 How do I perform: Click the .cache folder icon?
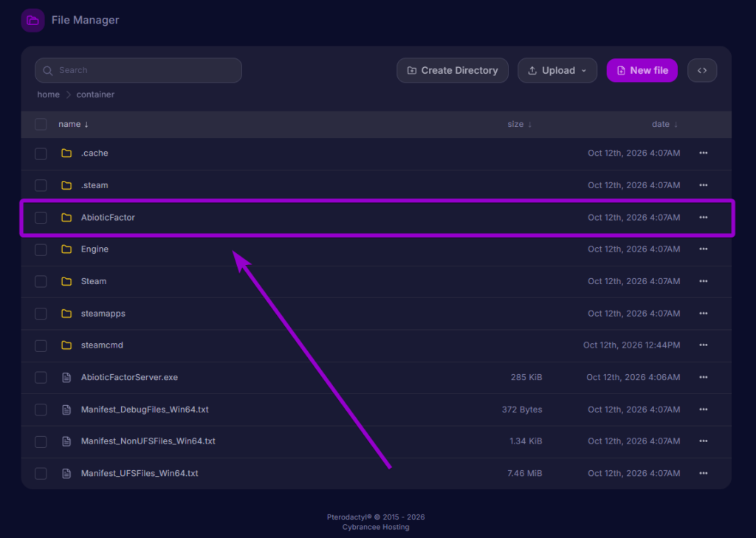click(66, 154)
